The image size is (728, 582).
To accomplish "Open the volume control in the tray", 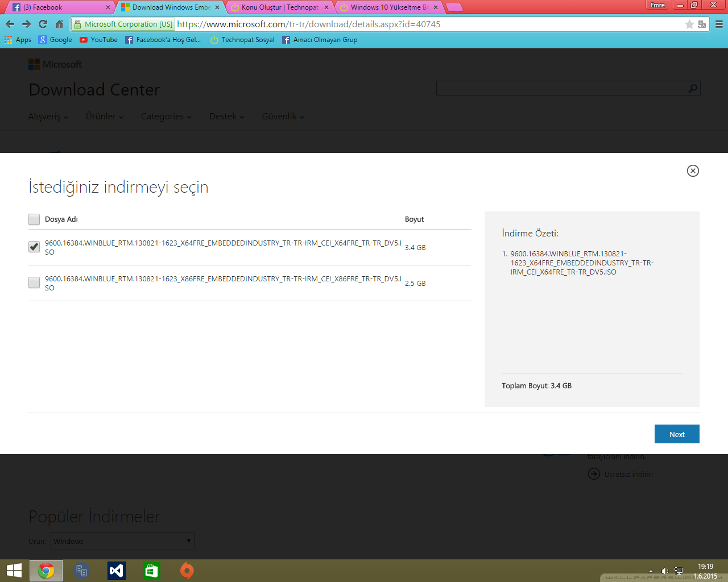I will pyautogui.click(x=665, y=571).
